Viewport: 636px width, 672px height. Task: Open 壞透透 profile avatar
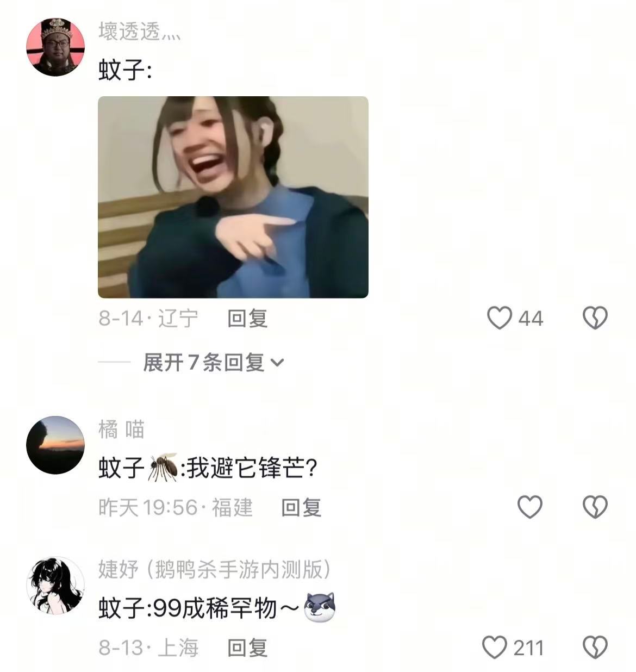pyautogui.click(x=55, y=47)
